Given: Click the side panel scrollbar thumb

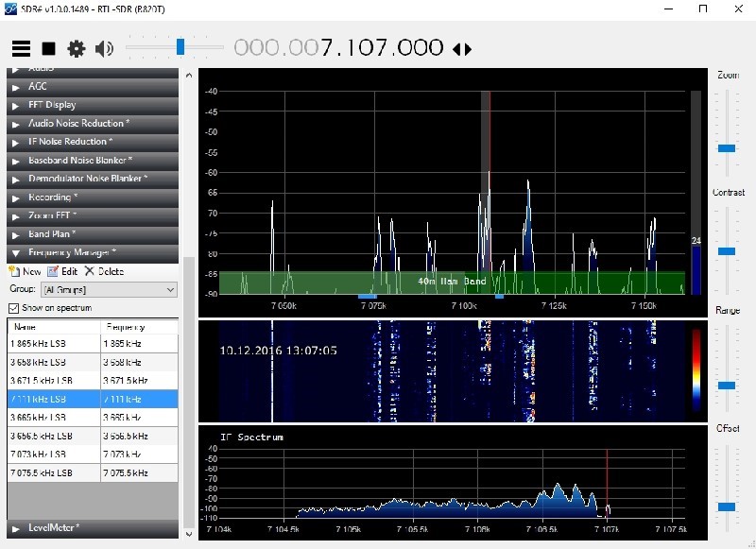Looking at the screenshot, I should pos(189,392).
